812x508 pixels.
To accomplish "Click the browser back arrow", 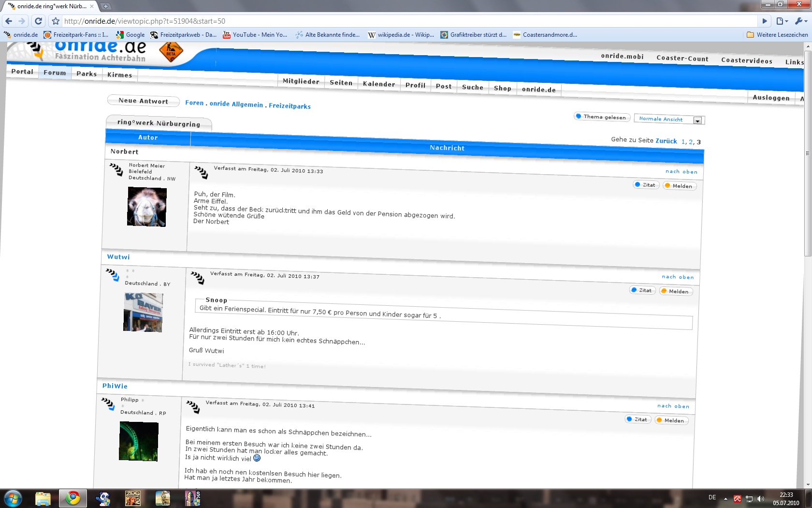I will coord(9,21).
